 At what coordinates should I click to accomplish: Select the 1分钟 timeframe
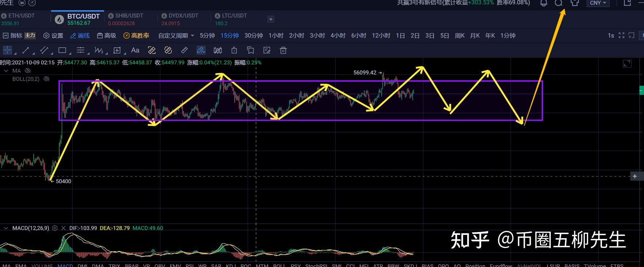(x=508, y=35)
